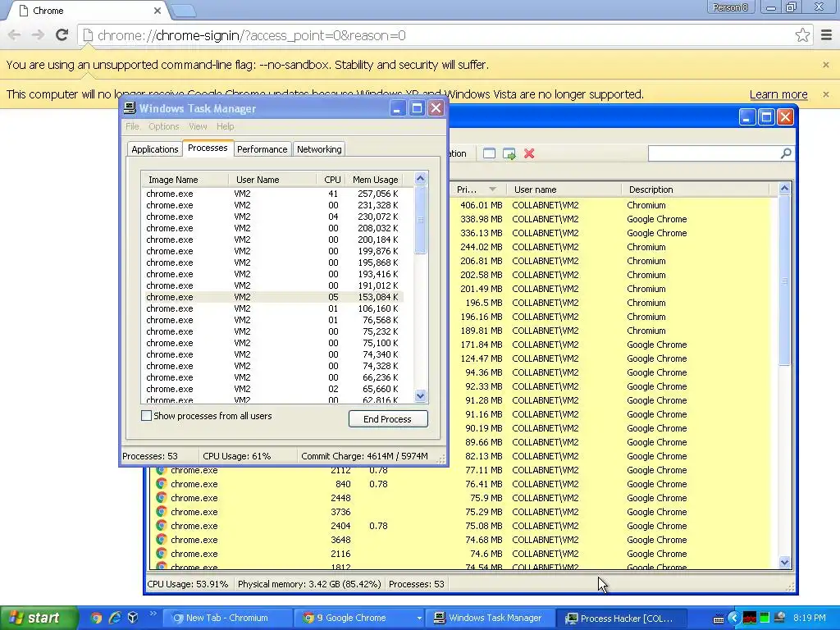Click the red X terminate icon in Process Hacker
This screenshot has width=840, height=630.
(529, 153)
